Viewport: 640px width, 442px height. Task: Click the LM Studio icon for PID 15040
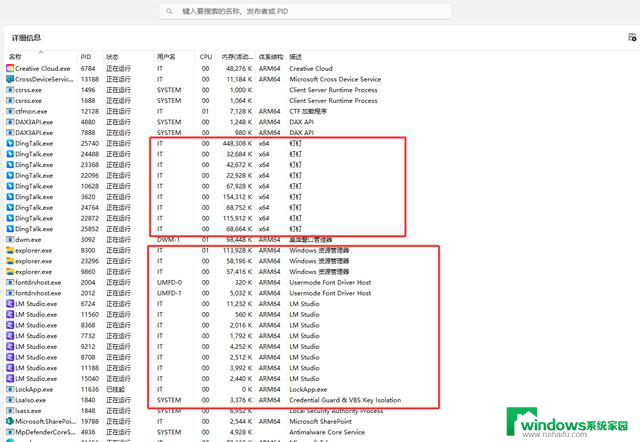(x=10, y=378)
